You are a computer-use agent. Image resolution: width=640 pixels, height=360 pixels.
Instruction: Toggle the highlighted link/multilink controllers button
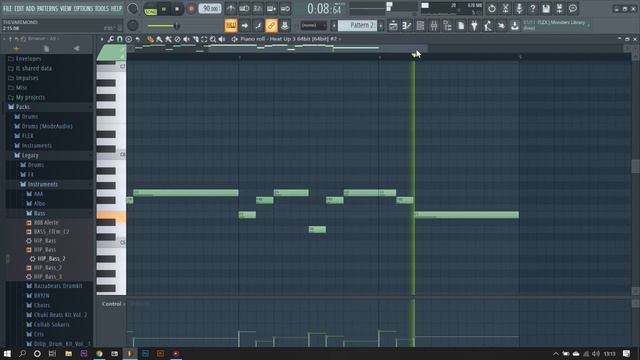pos(271,25)
